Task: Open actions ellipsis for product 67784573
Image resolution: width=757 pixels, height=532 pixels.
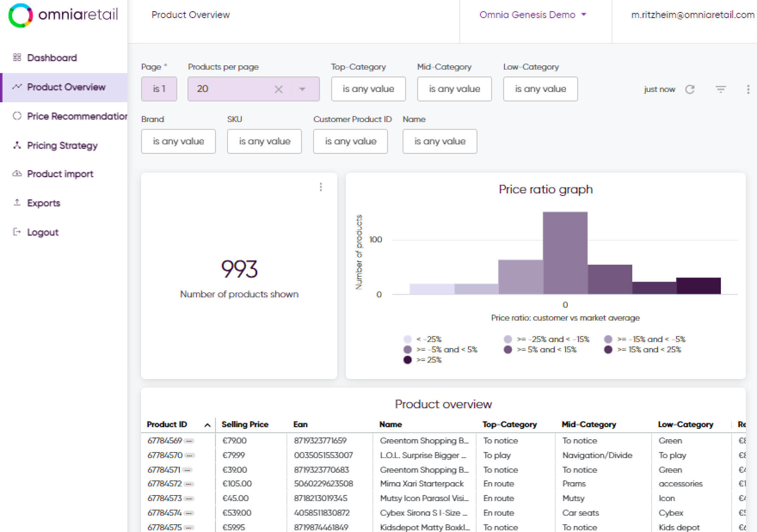Action: point(189,498)
